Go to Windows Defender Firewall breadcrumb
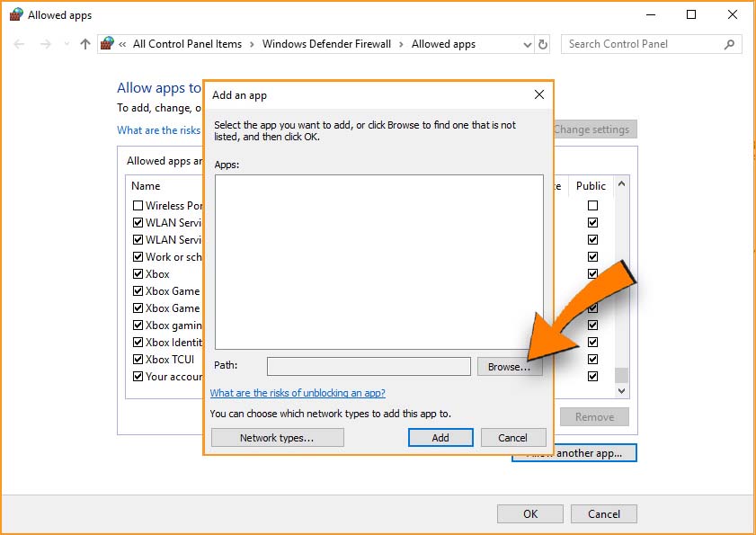Image resolution: width=756 pixels, height=535 pixels. coord(326,44)
